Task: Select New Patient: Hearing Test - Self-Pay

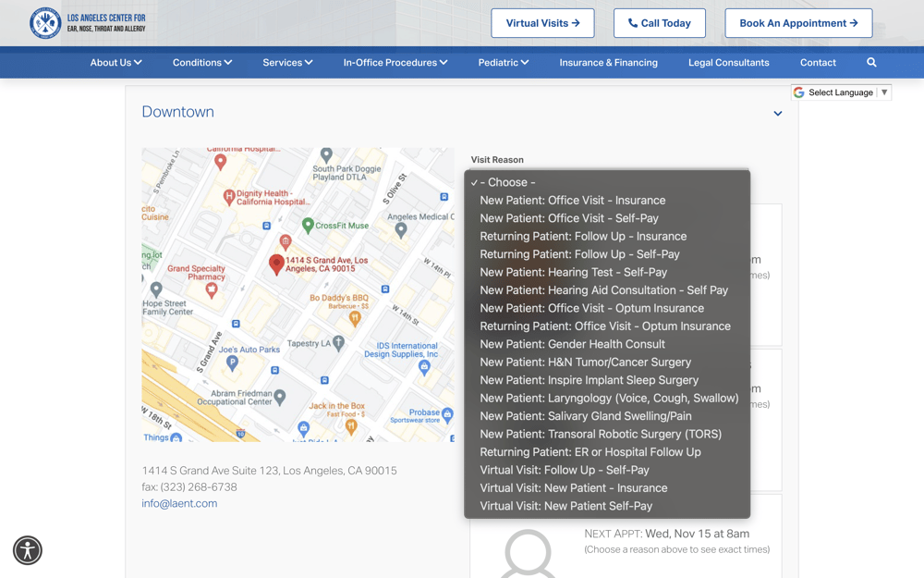Action: coord(607,273)
